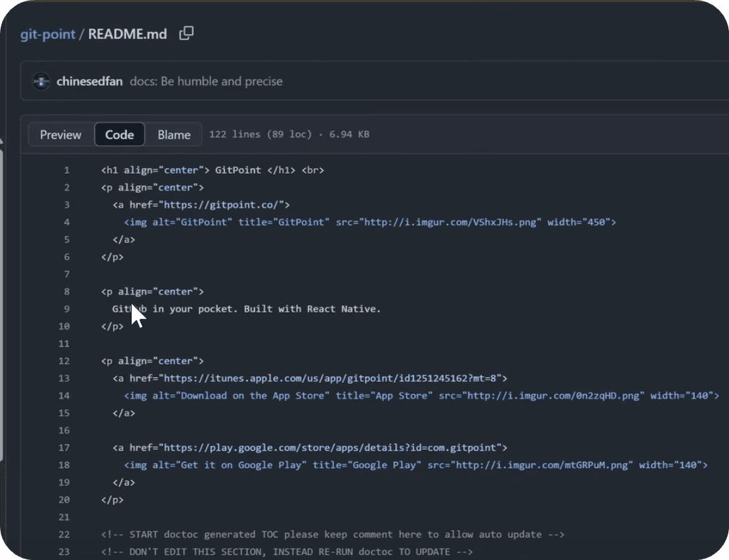
Task: Click the itunes.apple.com href code line
Action: point(310,379)
